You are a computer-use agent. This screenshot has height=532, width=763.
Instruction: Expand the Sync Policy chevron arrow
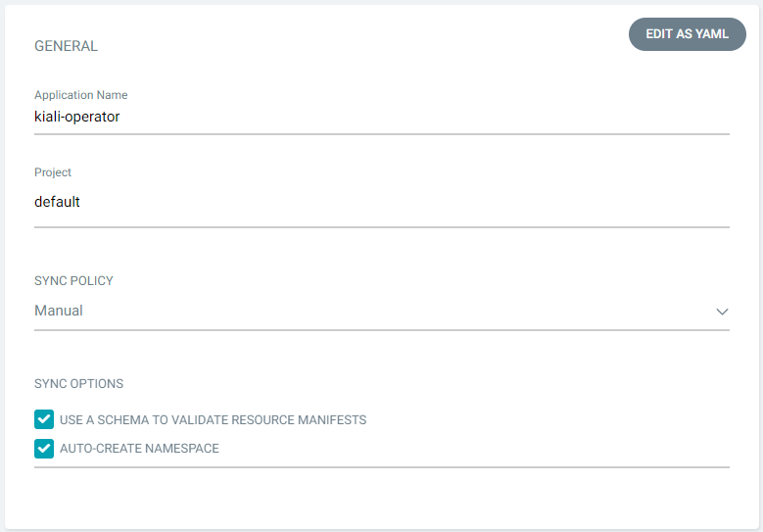(x=722, y=312)
